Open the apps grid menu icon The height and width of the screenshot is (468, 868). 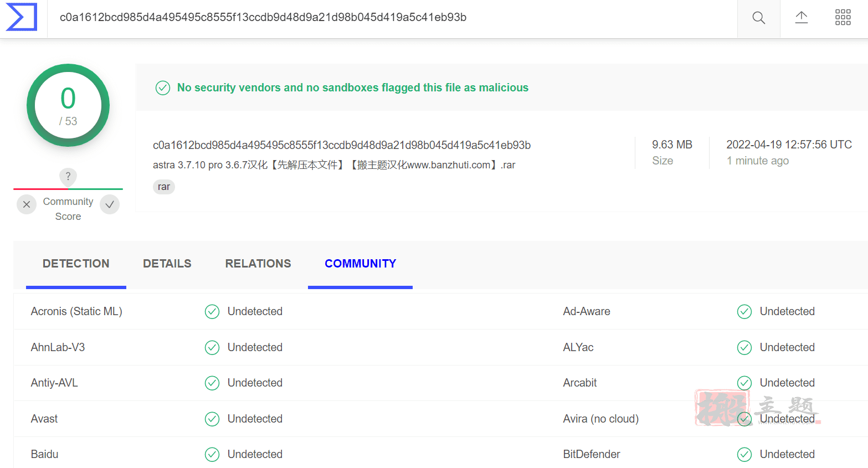coord(843,17)
